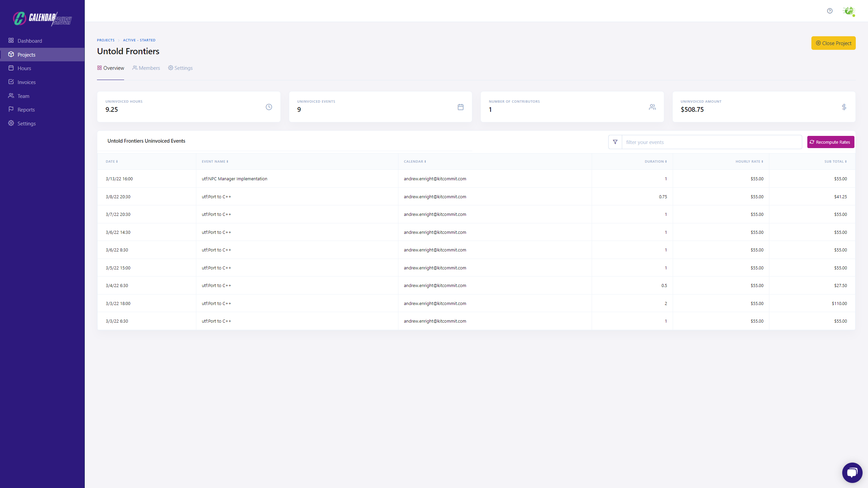Open the project Settings tab
This screenshot has height=488, width=868.
click(180, 68)
